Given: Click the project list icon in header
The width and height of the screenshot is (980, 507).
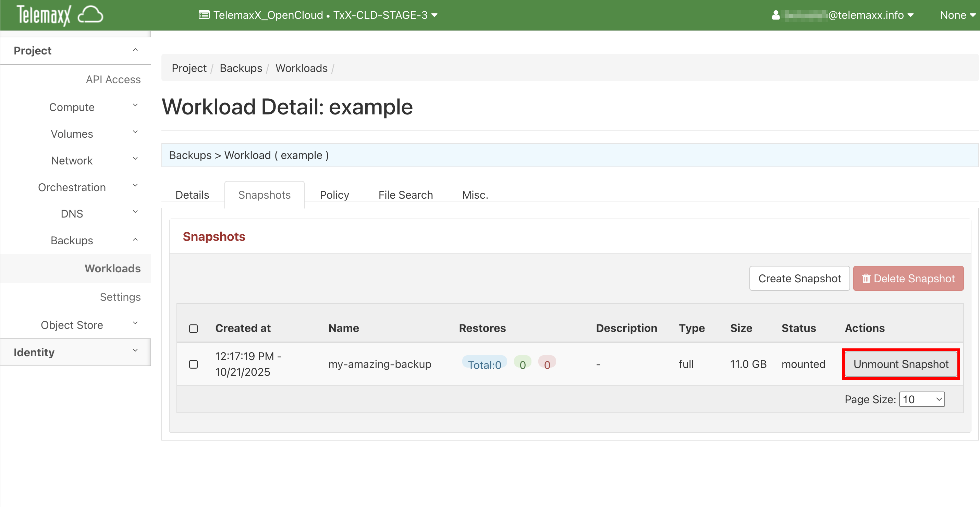Looking at the screenshot, I should (204, 15).
